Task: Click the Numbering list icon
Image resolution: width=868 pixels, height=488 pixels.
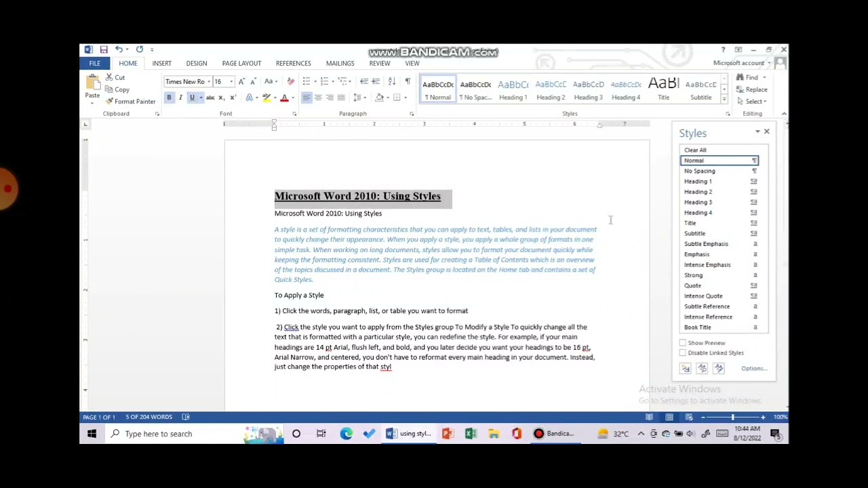Action: pos(324,81)
